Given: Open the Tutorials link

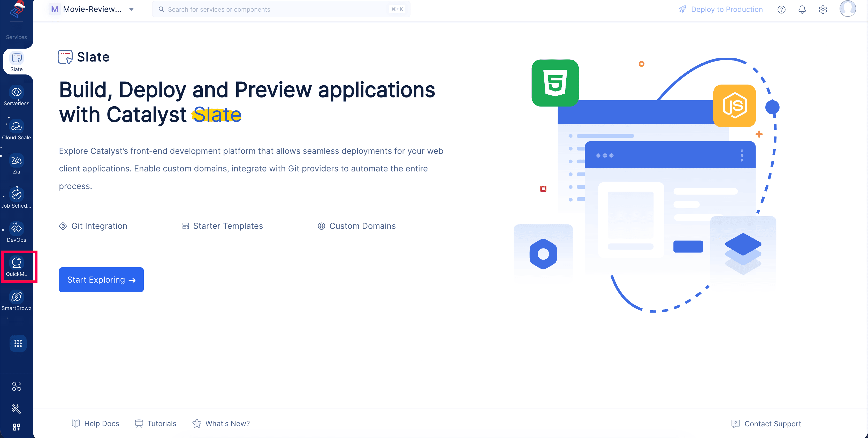Looking at the screenshot, I should click(x=156, y=424).
